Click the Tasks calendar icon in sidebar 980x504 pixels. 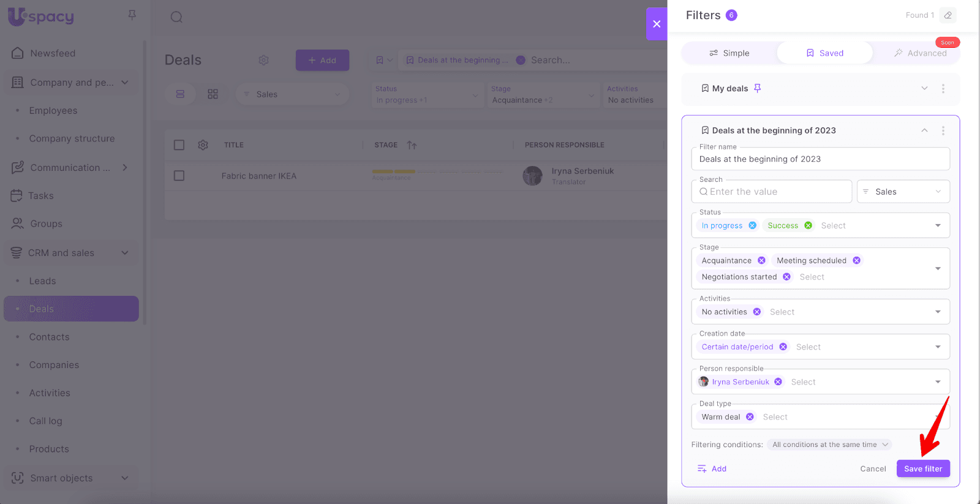pyautogui.click(x=17, y=195)
